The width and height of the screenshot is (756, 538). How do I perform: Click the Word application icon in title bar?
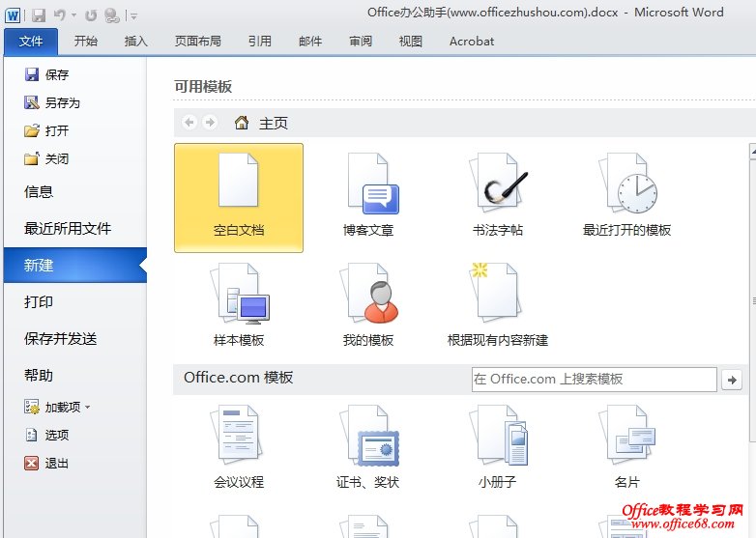[x=13, y=15]
